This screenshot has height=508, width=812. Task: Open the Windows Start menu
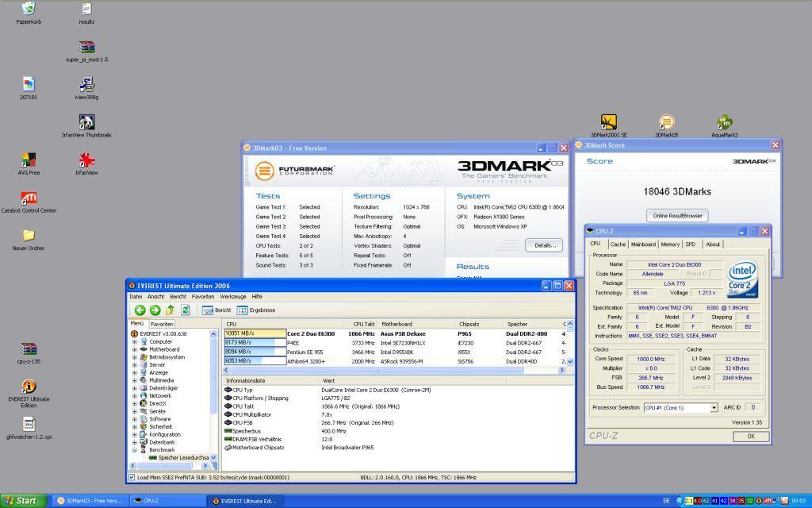[x=23, y=501]
